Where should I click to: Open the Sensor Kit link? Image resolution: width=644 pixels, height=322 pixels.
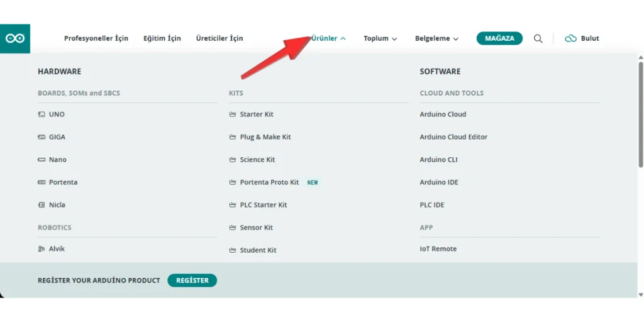tap(257, 228)
